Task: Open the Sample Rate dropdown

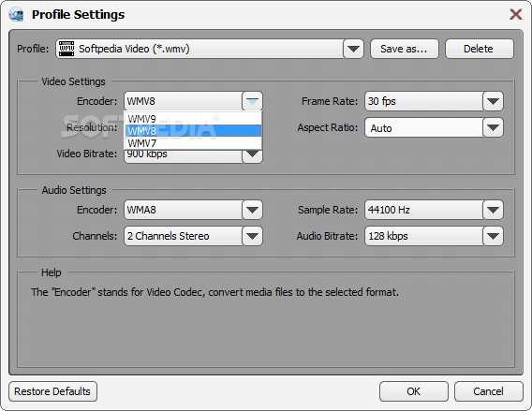Action: tap(434, 210)
